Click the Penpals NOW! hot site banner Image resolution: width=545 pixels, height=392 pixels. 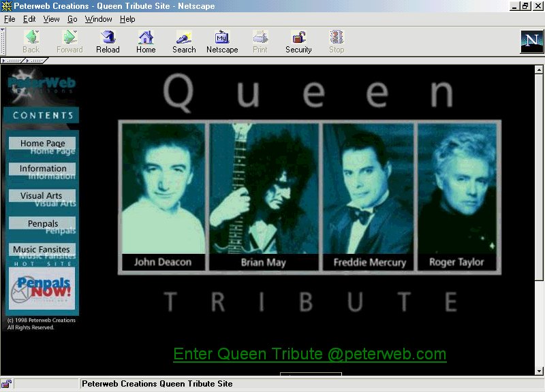coord(42,288)
